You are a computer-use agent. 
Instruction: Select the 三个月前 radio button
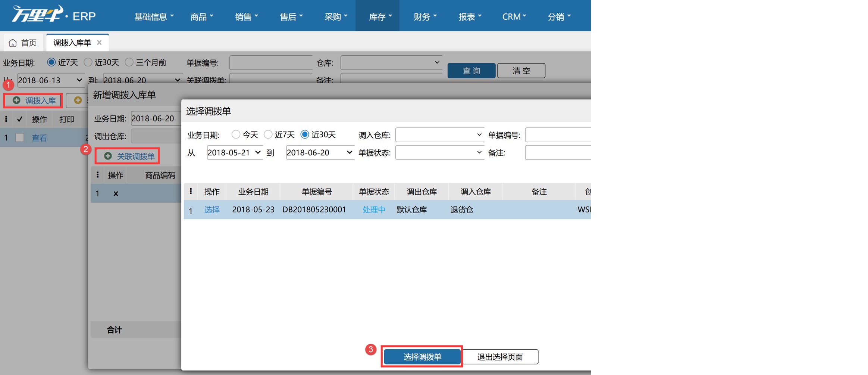coord(129,62)
